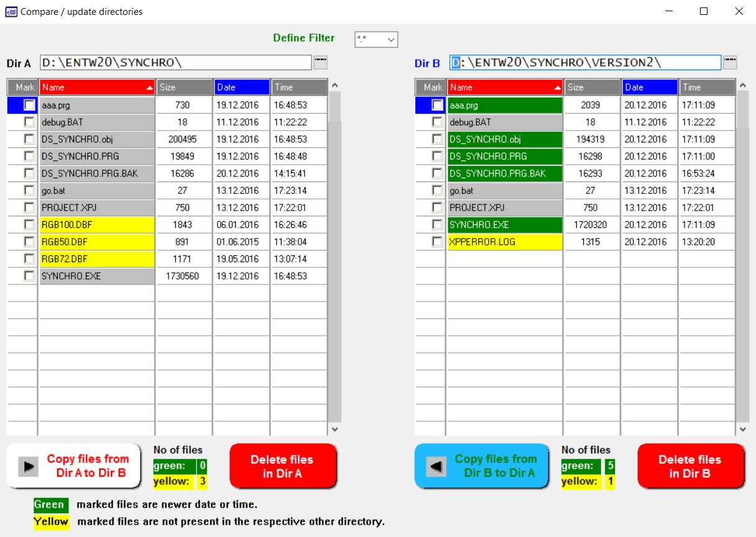Click the app icon in the title bar
Image resolution: width=756 pixels, height=537 pixels.
click(x=11, y=11)
